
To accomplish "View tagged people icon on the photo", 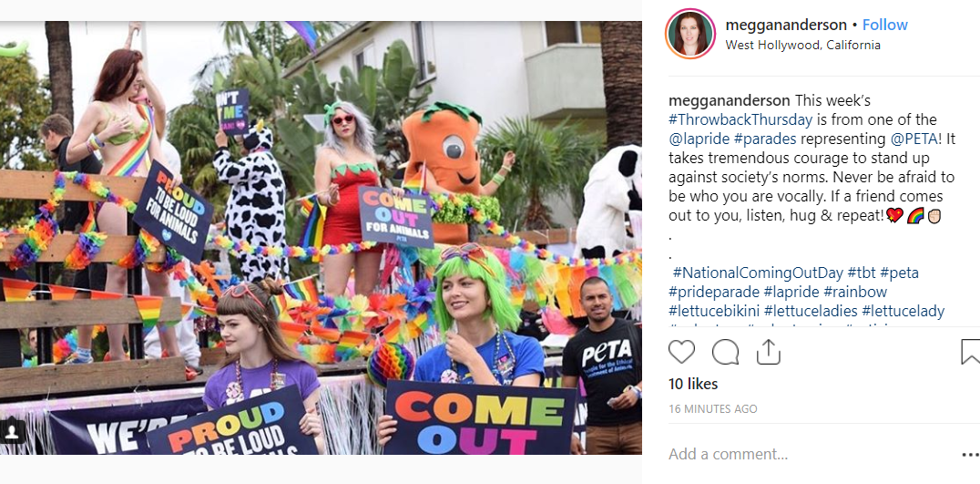I will coord(13,431).
